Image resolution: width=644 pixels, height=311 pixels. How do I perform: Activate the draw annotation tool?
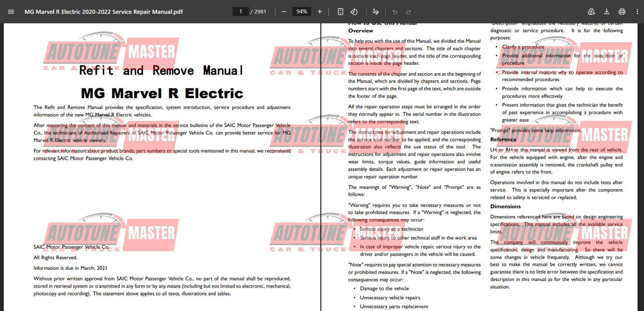click(376, 12)
